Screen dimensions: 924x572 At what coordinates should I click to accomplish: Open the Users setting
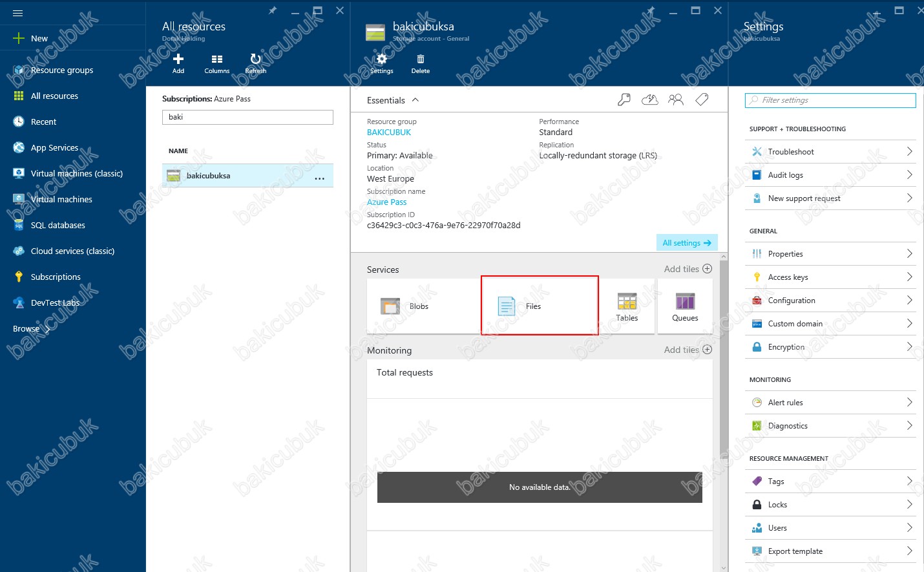pyautogui.click(x=830, y=528)
